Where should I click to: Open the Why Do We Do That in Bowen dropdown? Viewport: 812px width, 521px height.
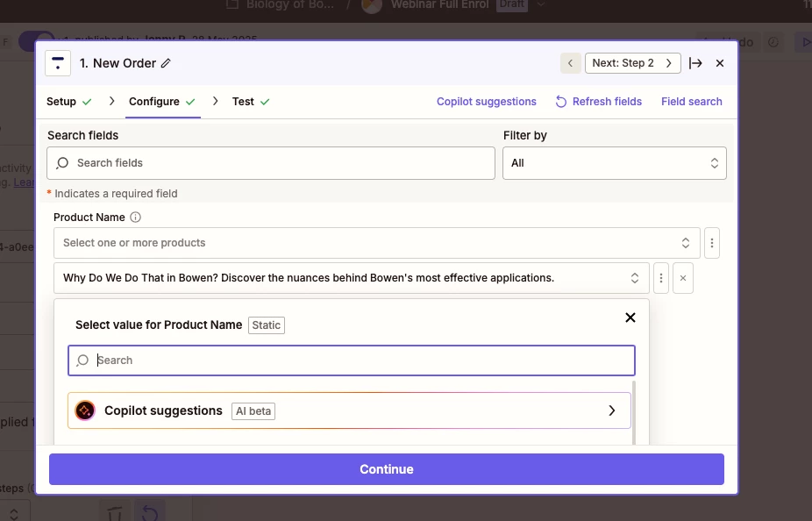pyautogui.click(x=351, y=278)
